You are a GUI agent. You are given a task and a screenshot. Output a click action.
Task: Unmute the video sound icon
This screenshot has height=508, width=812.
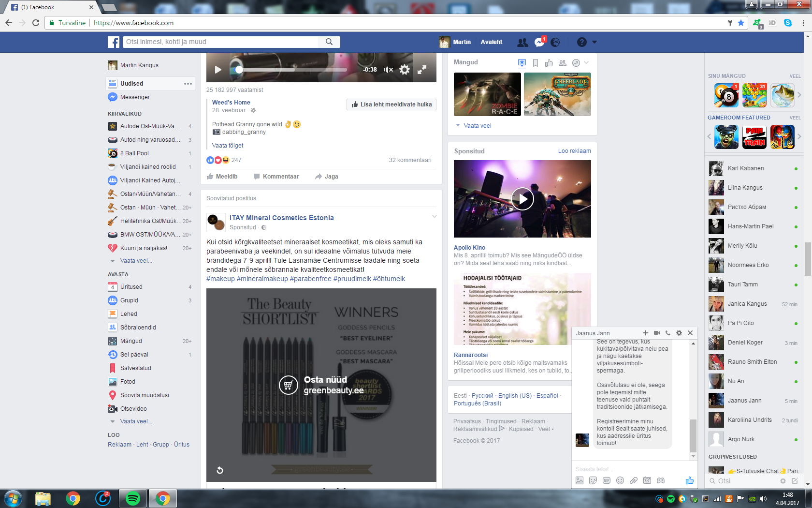388,70
